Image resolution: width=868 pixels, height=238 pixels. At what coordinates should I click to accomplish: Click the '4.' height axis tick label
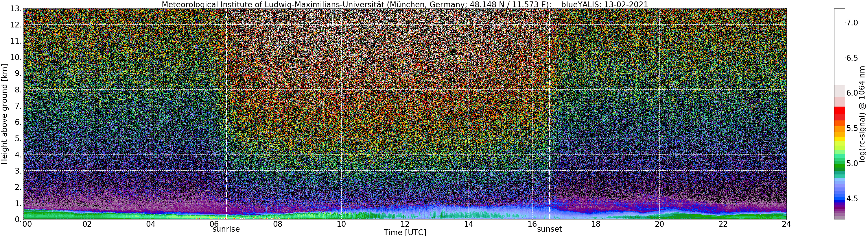pos(18,155)
